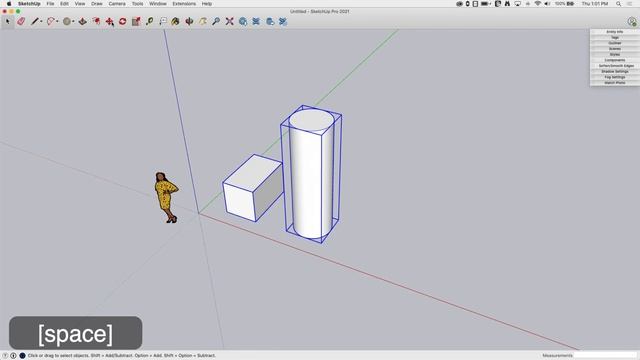
Task: Click the Zoom Extents tool
Action: (229, 21)
